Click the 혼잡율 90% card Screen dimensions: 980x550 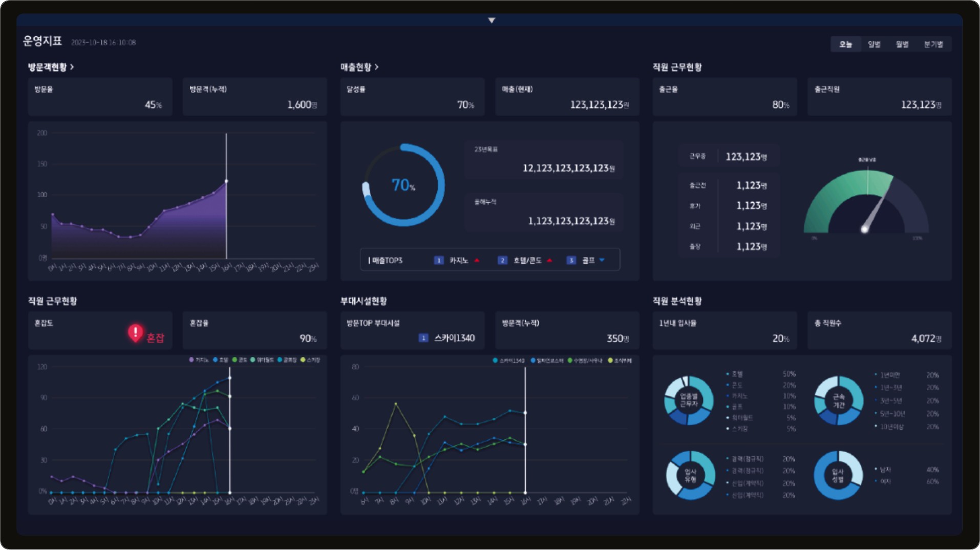tap(255, 330)
